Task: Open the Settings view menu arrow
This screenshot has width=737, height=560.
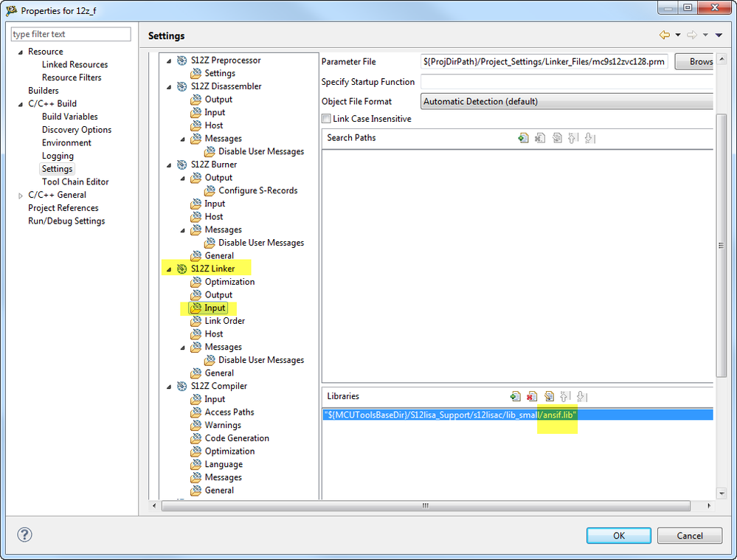Action: click(719, 35)
